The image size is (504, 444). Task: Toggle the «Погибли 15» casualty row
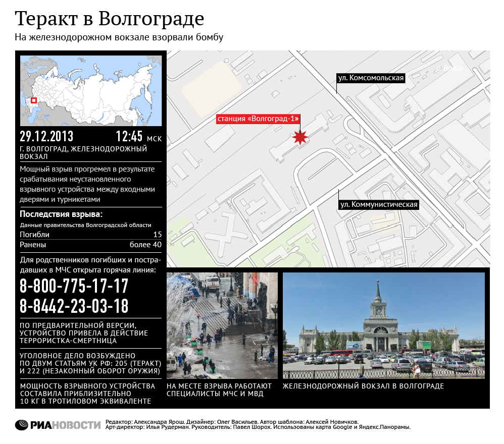point(90,234)
